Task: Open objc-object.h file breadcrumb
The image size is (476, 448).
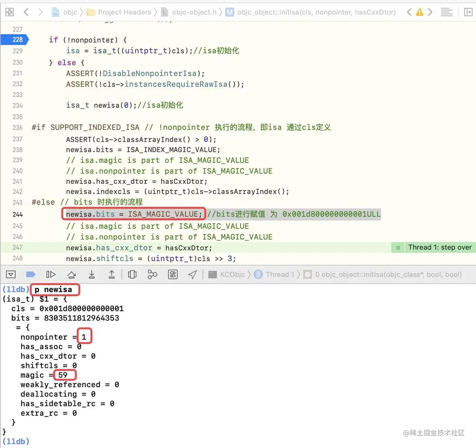Action: [188, 12]
